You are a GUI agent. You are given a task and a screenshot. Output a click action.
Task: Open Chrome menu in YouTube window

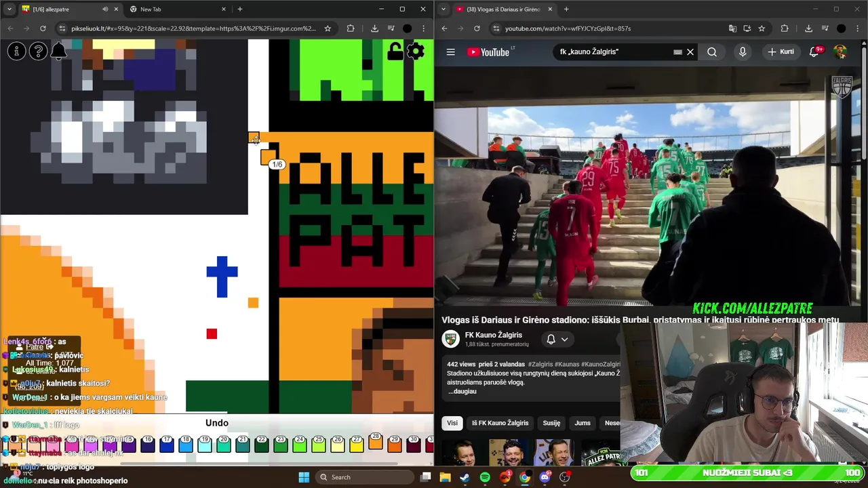[858, 28]
